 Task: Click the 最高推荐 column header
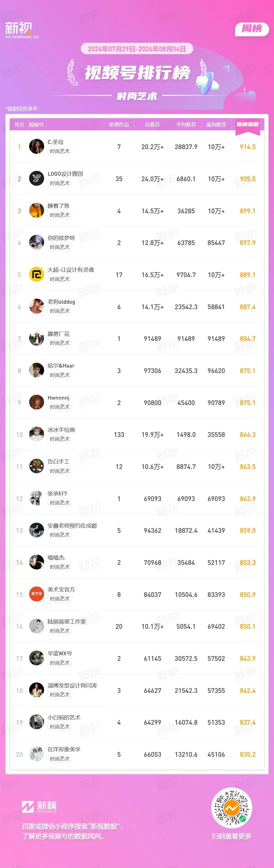[x=216, y=125]
